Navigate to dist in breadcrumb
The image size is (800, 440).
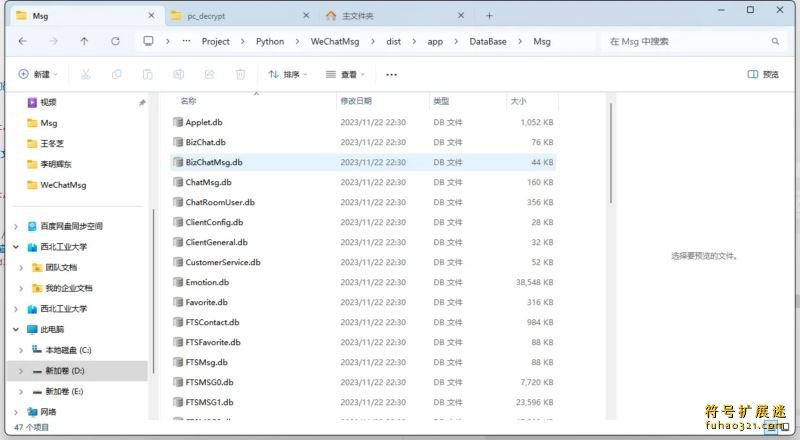[393, 41]
